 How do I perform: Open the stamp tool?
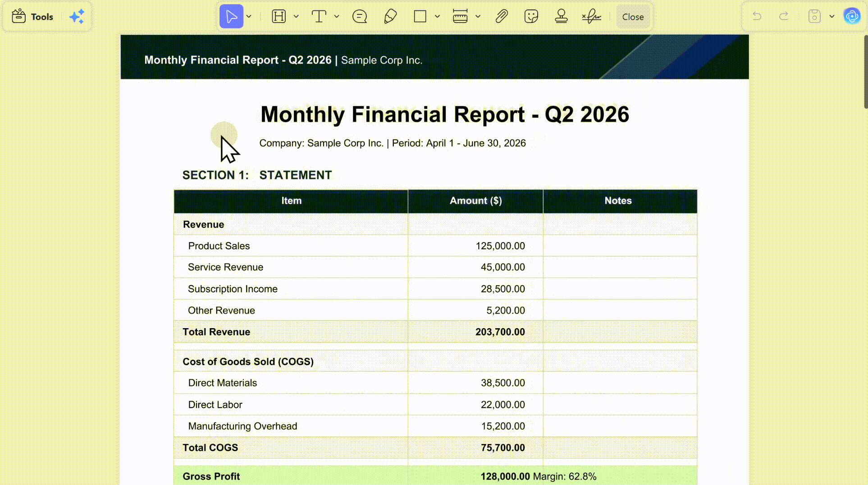(561, 17)
